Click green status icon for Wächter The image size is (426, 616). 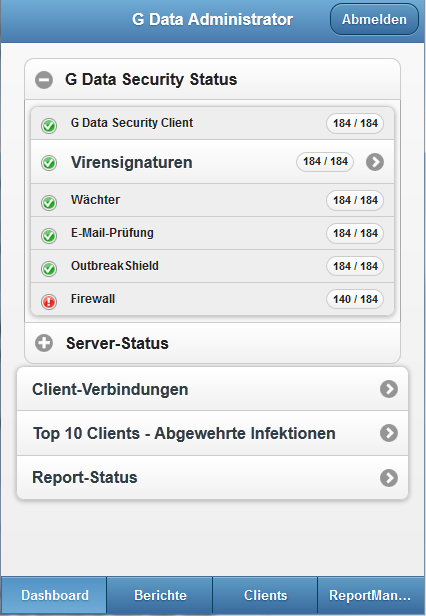tap(49, 203)
